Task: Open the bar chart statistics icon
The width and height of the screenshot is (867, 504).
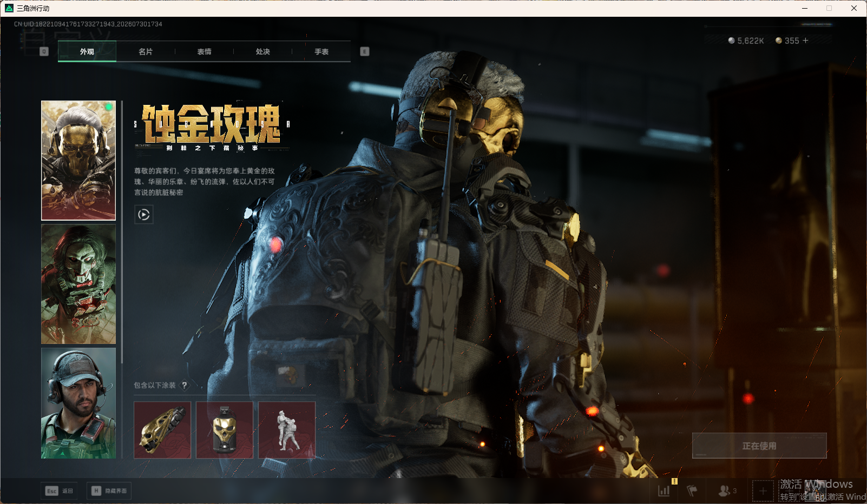Action: [x=664, y=490]
